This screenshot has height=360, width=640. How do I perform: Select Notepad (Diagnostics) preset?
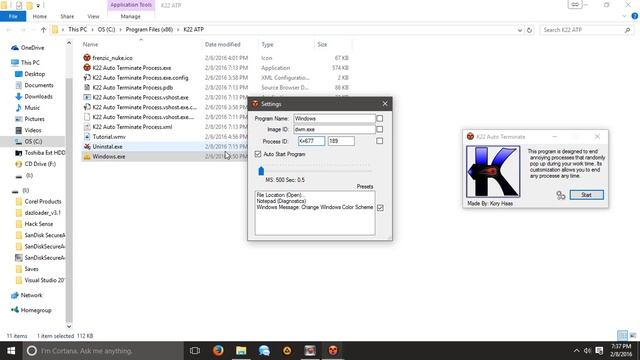(x=281, y=201)
